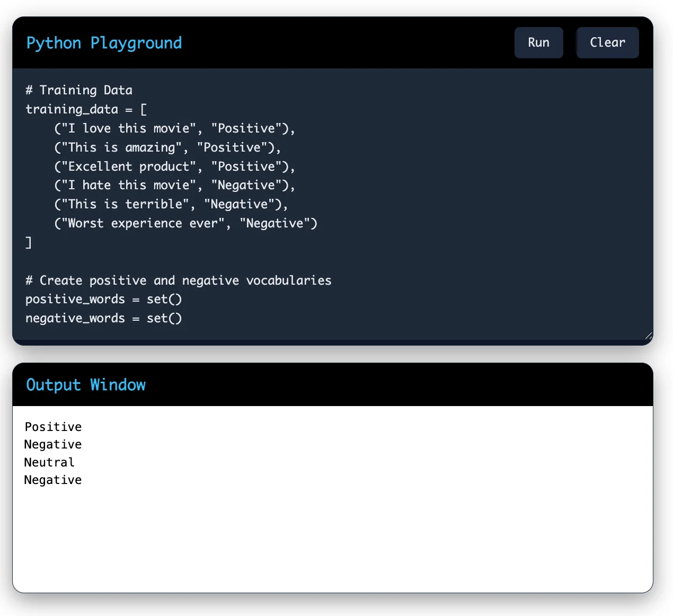
Task: Click the first 'Negative' output, below 'Positive'
Action: tap(53, 444)
